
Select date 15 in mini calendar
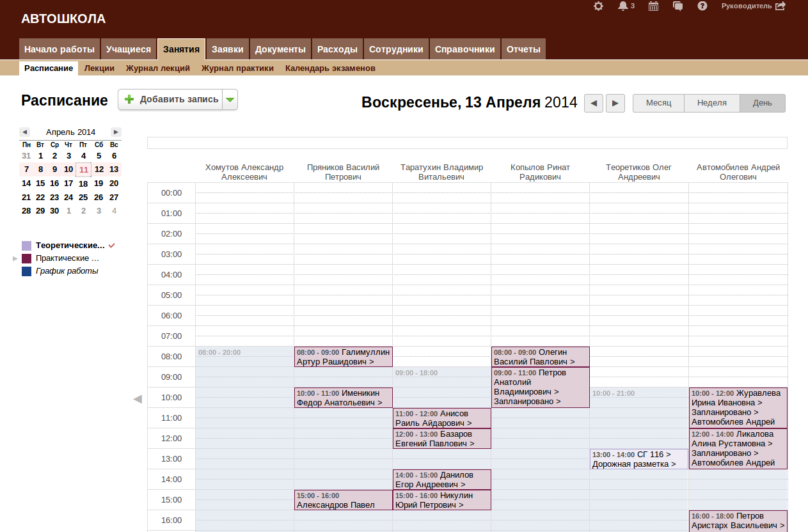(x=40, y=184)
